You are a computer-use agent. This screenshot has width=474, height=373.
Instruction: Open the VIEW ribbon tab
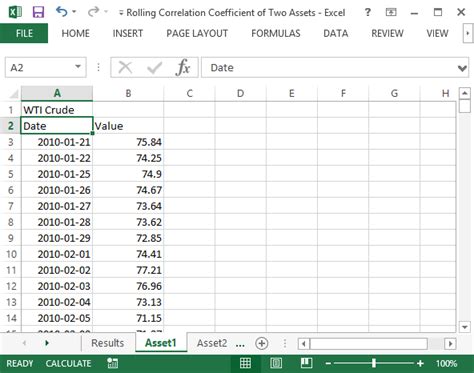(x=437, y=33)
